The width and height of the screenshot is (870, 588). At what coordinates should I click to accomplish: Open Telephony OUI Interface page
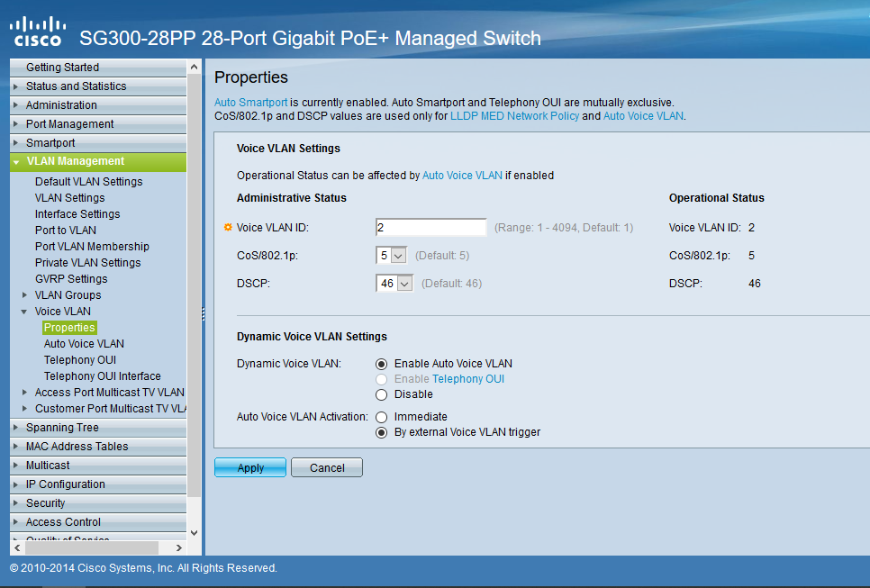(x=103, y=376)
